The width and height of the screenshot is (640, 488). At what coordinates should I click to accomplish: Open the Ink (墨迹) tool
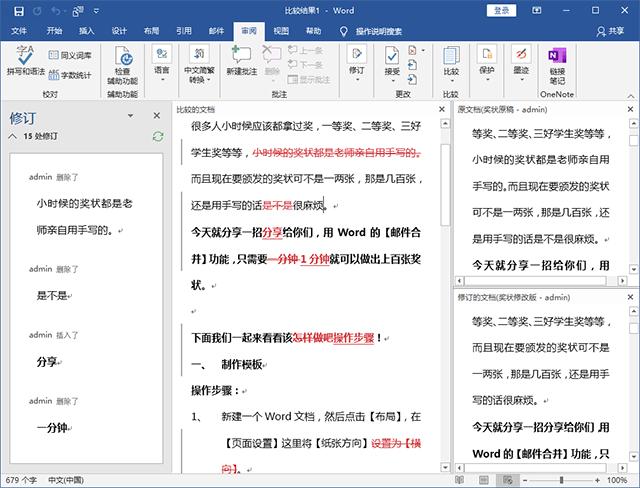(x=521, y=63)
